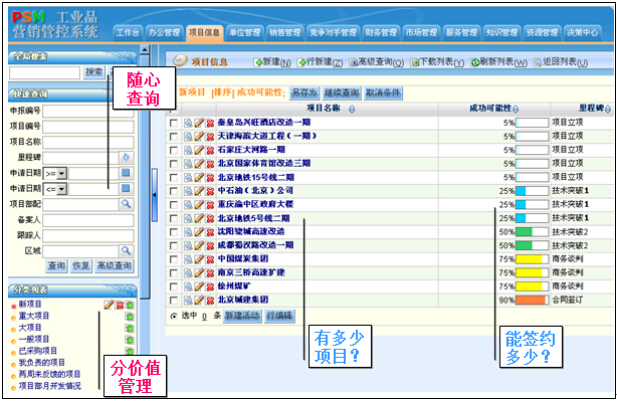The image size is (617, 401).
Task: Click red delete icon for 北京城建集团 row
Action: [x=209, y=299]
